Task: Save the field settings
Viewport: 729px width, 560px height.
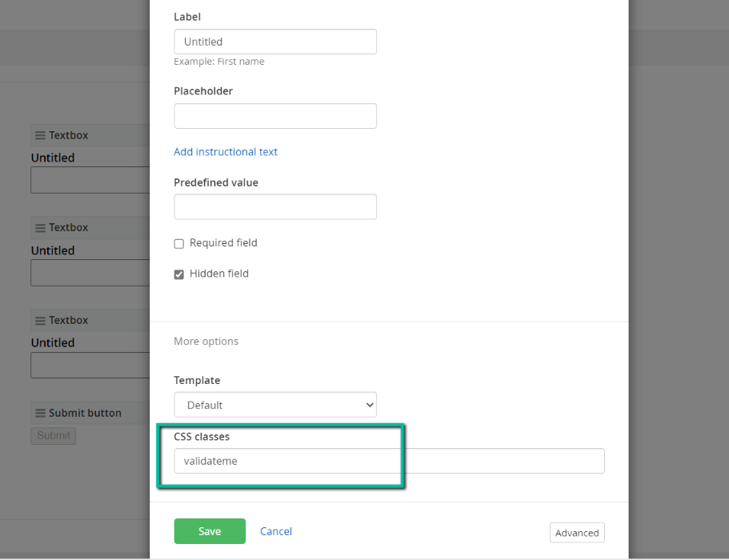Action: tap(210, 530)
